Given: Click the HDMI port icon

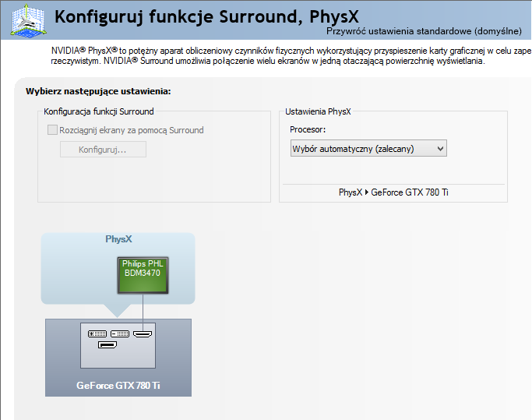Looking at the screenshot, I should click(x=143, y=334).
